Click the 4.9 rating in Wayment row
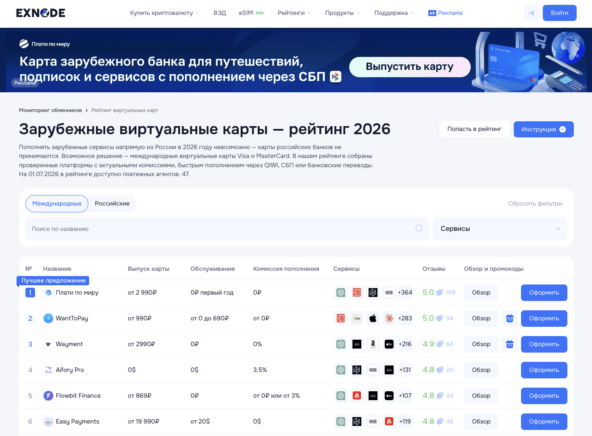Viewport: 592px width, 436px height. point(428,344)
